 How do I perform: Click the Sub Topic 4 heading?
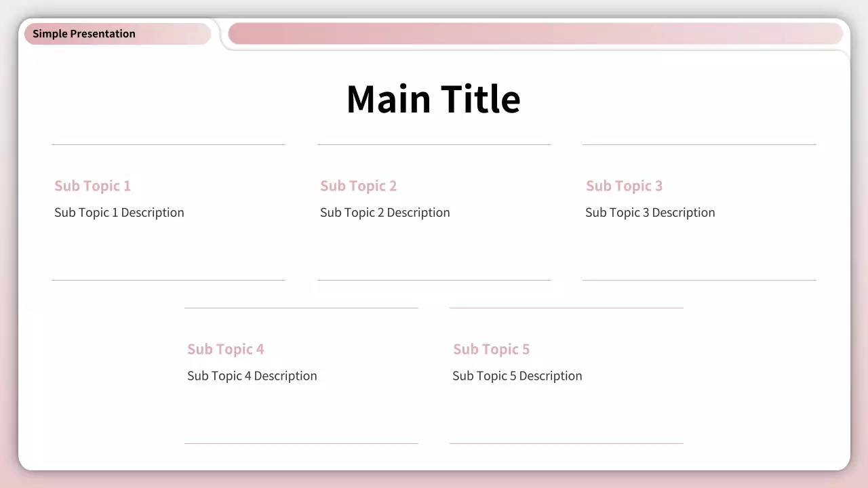point(225,349)
